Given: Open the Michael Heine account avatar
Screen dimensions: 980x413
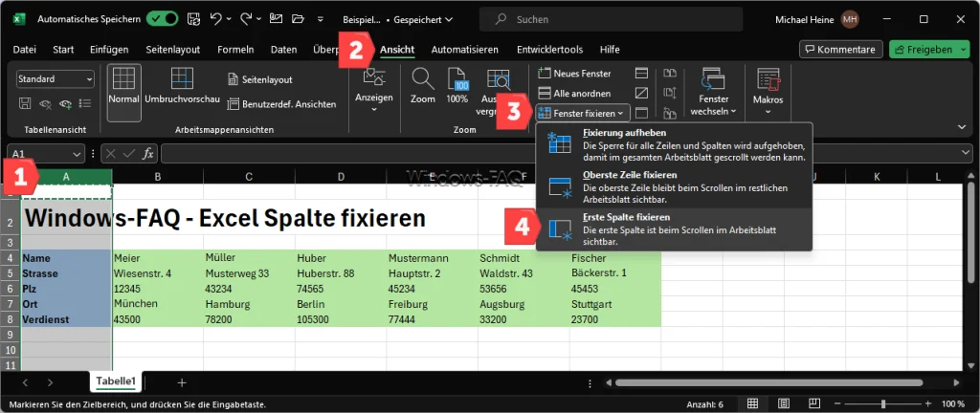Looking at the screenshot, I should [850, 19].
